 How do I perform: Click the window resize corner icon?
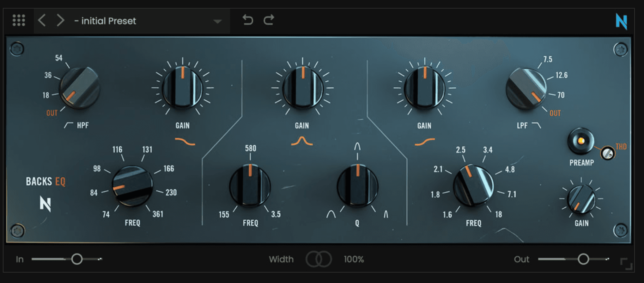pyautogui.click(x=626, y=264)
